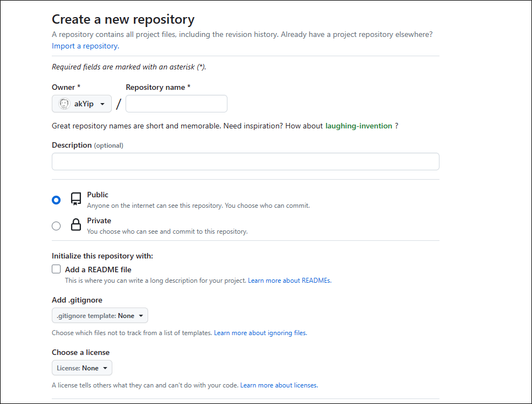The height and width of the screenshot is (404, 532).
Task: Expand the License: None dropdown
Action: (82, 368)
